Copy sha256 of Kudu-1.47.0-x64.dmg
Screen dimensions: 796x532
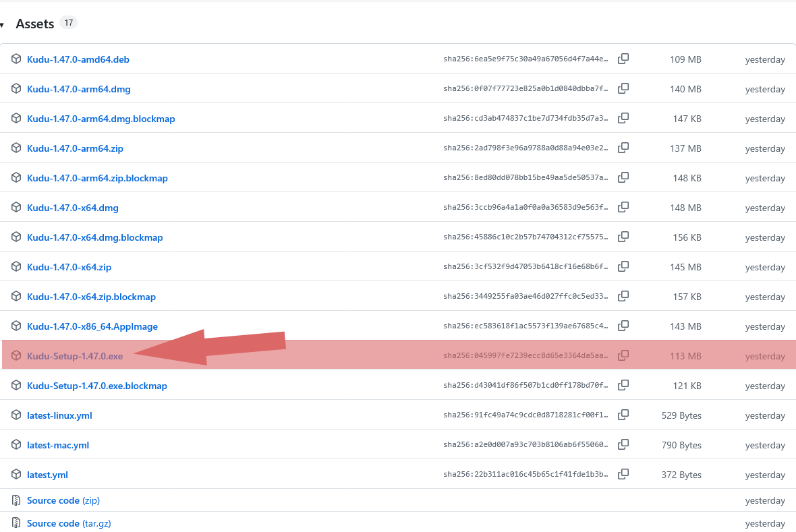[x=623, y=207]
